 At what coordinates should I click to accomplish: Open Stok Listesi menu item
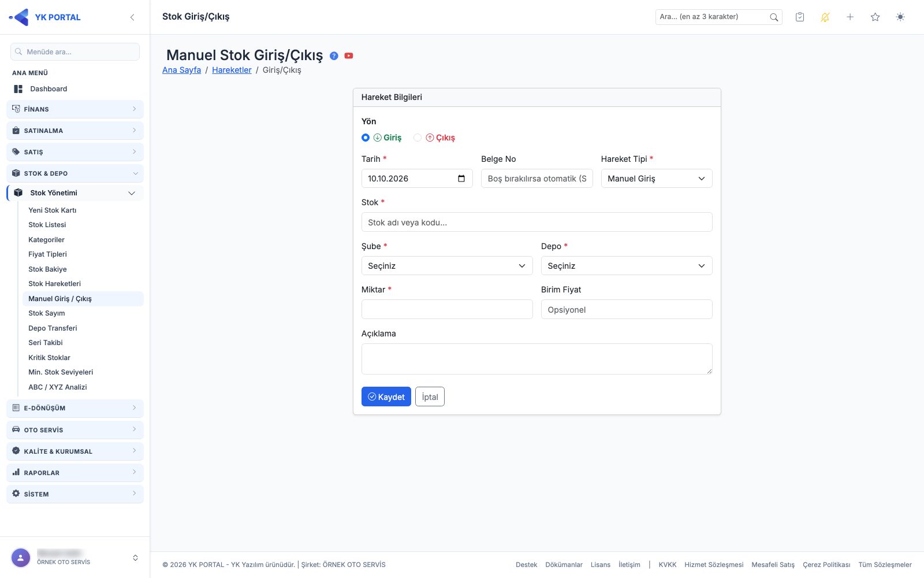coord(47,225)
